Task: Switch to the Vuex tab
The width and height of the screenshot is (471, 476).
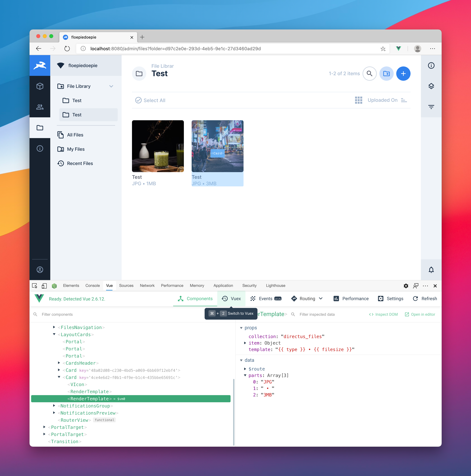Action: 231,299
